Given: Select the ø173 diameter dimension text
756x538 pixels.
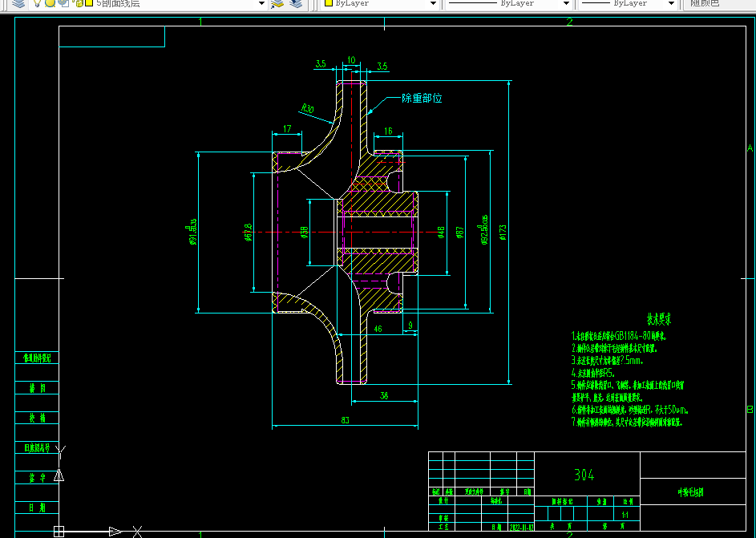Looking at the screenshot, I should pyautogui.click(x=503, y=232).
